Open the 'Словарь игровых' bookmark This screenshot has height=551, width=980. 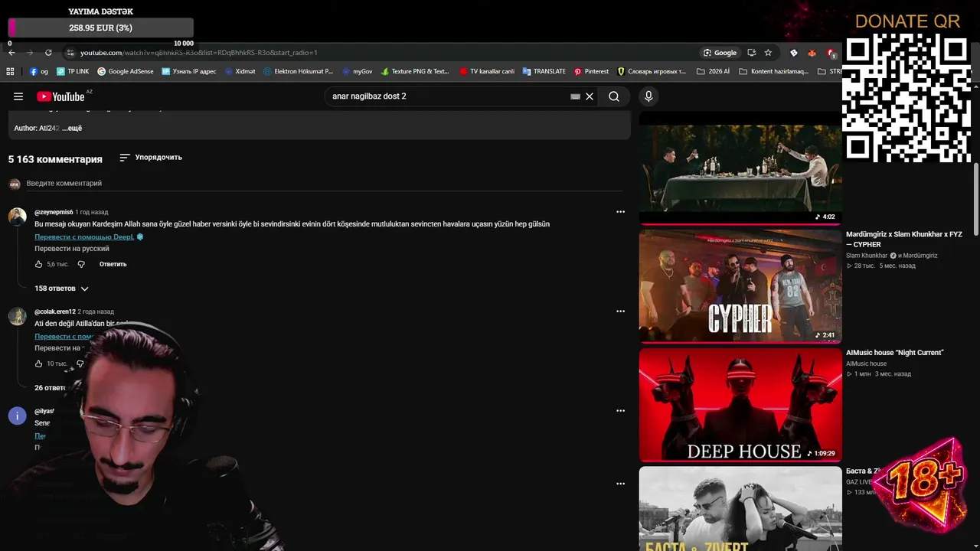[x=652, y=71]
